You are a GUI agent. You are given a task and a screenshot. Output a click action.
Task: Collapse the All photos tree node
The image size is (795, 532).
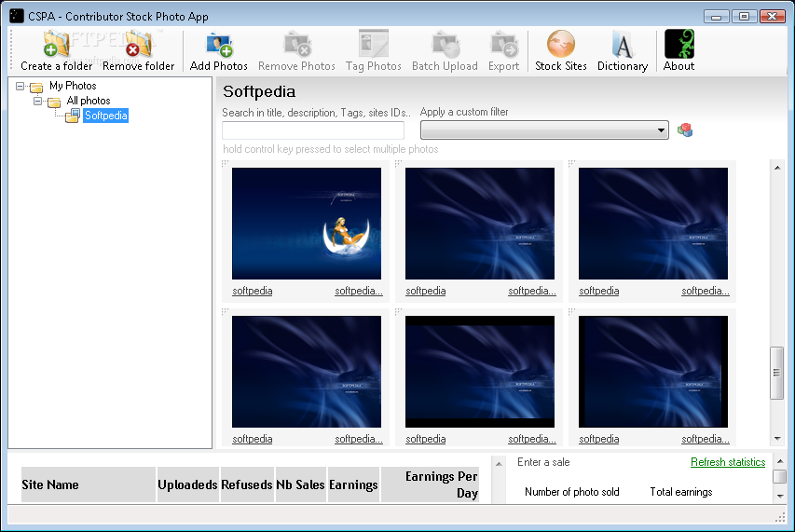tap(37, 101)
